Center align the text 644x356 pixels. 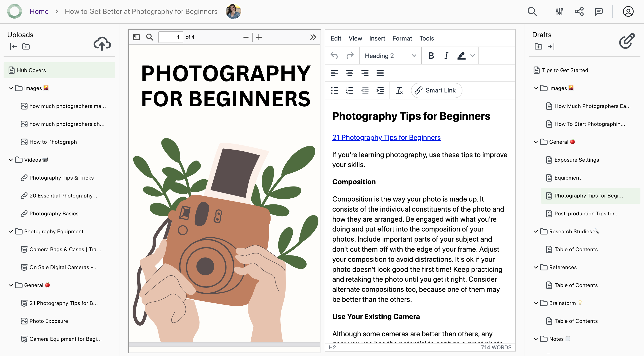point(350,73)
